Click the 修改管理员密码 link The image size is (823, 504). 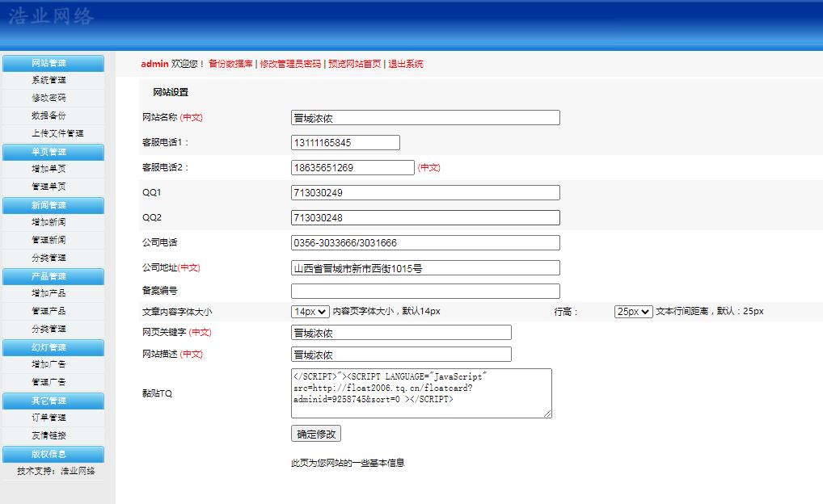290,64
